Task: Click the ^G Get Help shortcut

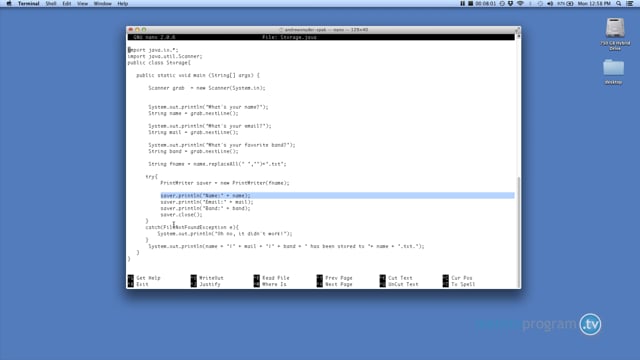Action: (x=144, y=278)
